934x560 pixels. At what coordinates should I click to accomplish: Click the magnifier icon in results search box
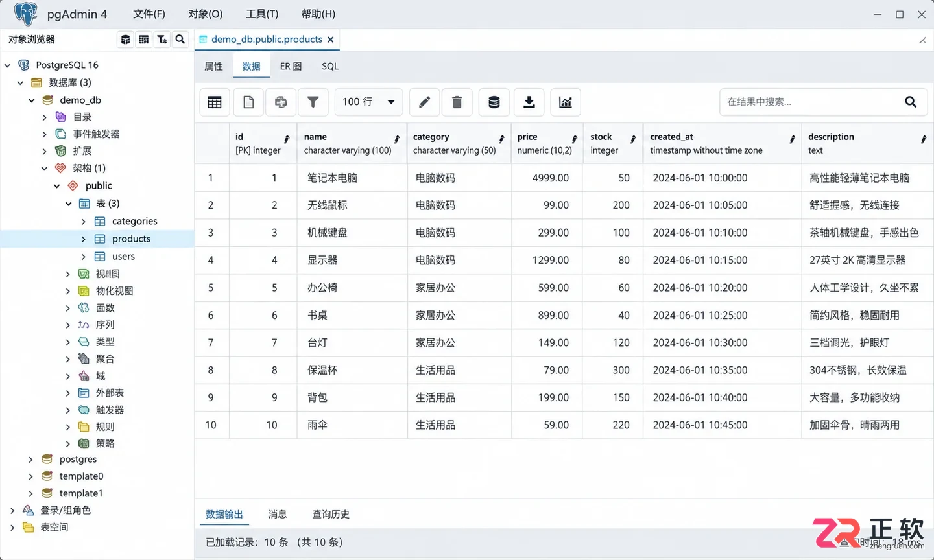(911, 102)
